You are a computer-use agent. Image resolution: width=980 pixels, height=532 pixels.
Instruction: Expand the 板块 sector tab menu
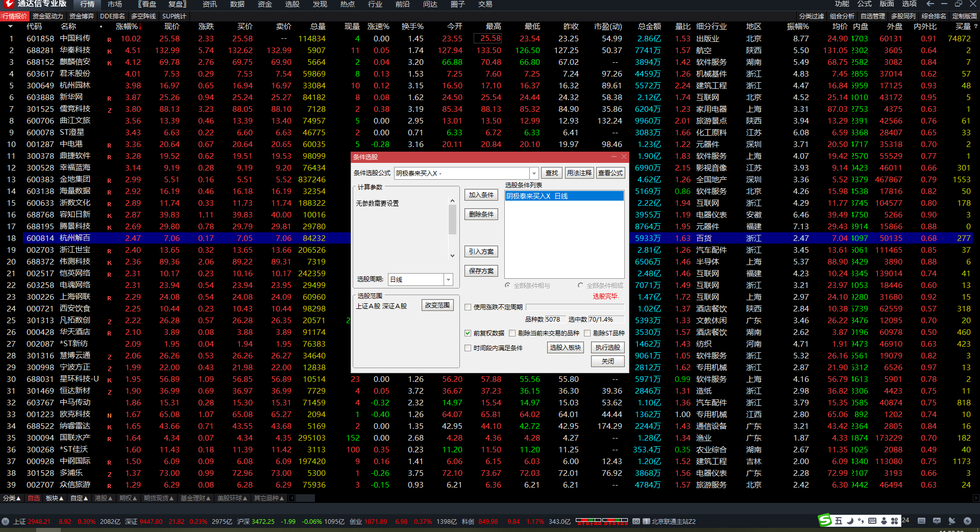click(55, 498)
